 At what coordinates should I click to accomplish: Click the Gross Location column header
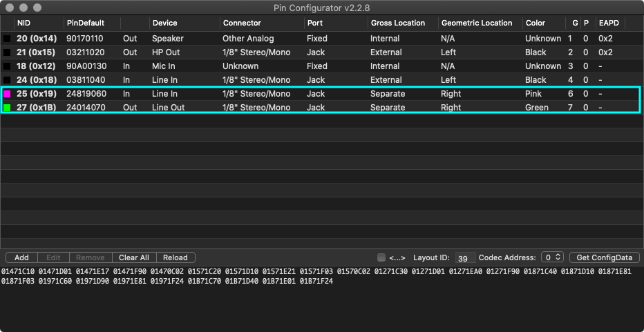403,23
